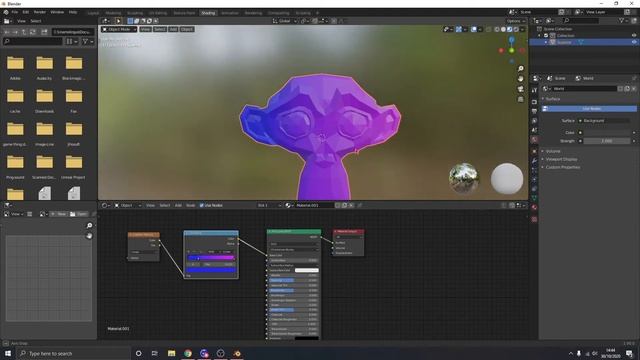
Task: Open the File menu
Action: pyautogui.click(x=15, y=12)
